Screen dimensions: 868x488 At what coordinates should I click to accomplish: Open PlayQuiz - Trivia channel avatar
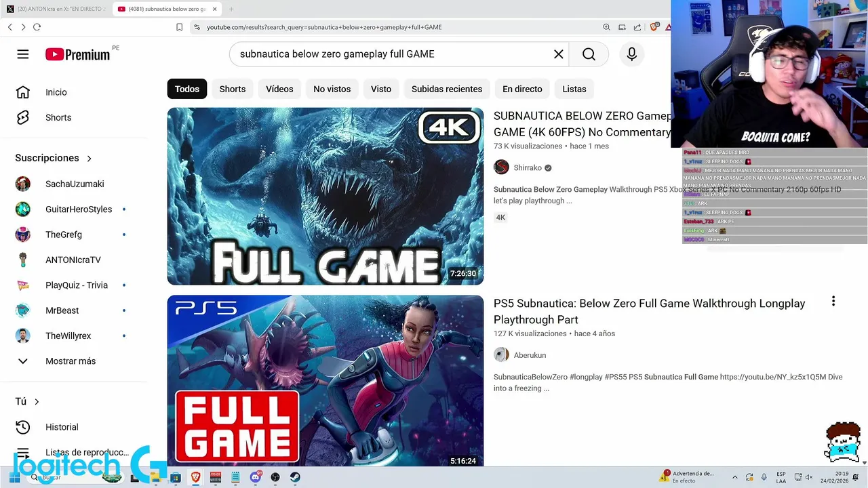click(23, 285)
